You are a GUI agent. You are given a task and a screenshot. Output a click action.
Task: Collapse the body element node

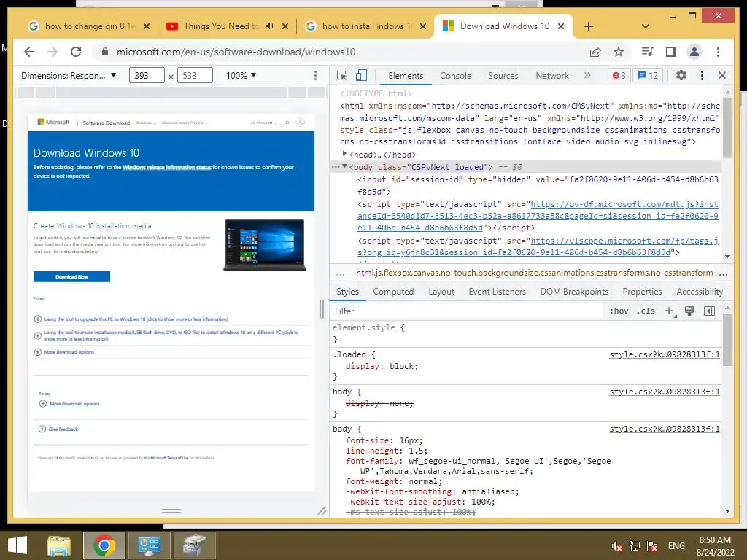[344, 166]
